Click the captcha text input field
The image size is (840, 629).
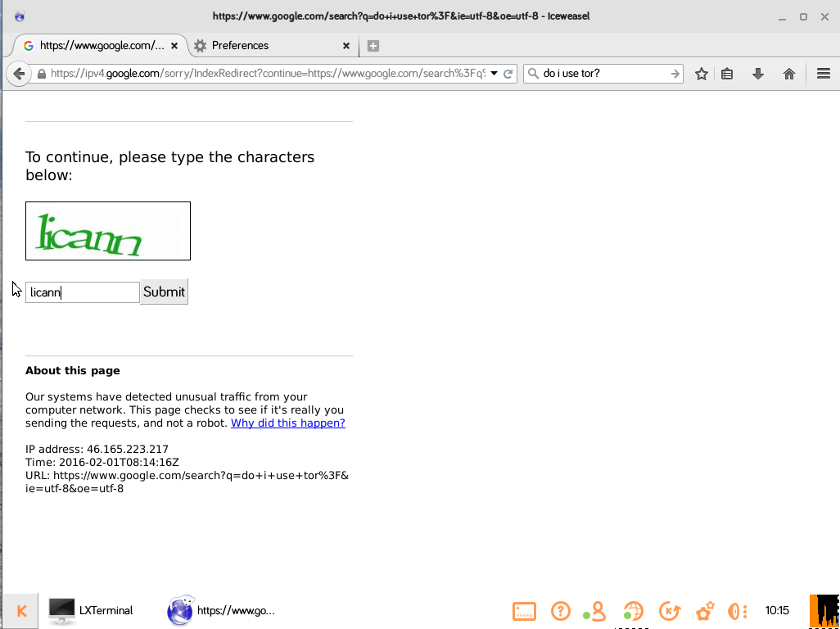coord(82,292)
